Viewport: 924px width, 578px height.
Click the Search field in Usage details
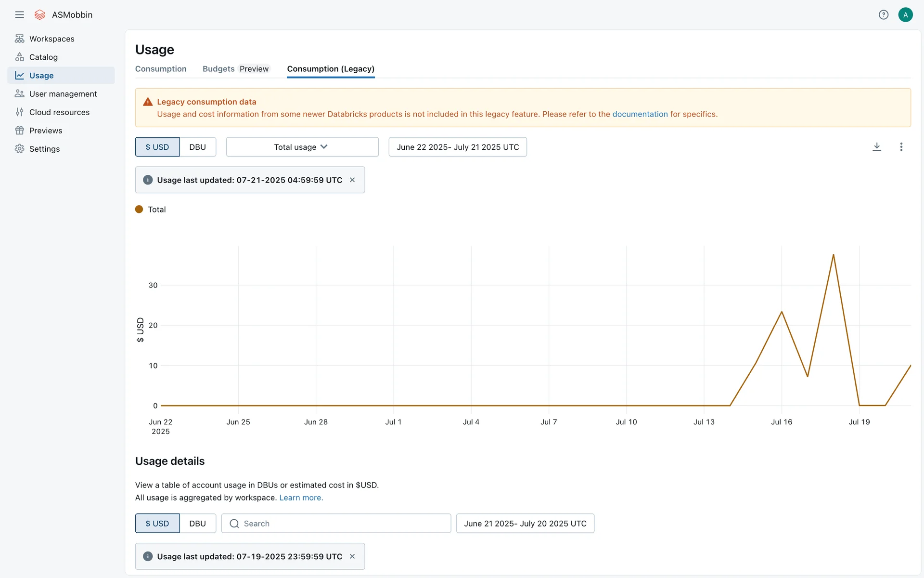(337, 524)
